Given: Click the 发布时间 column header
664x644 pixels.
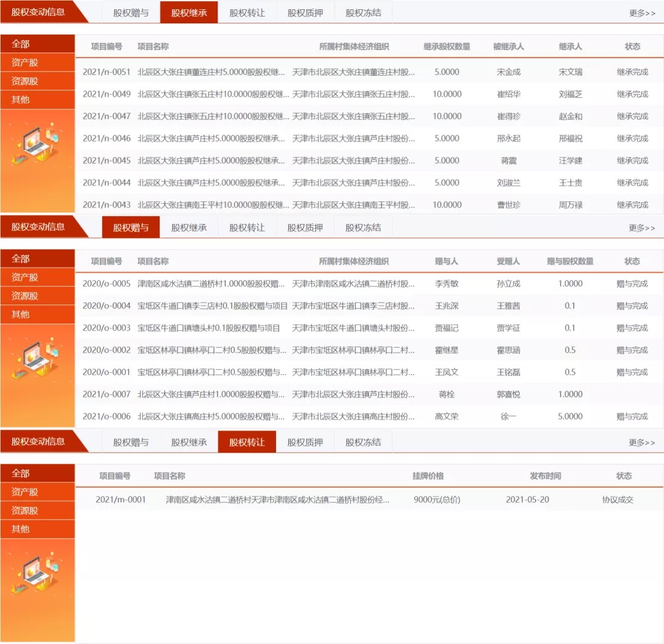Looking at the screenshot, I should [x=545, y=476].
